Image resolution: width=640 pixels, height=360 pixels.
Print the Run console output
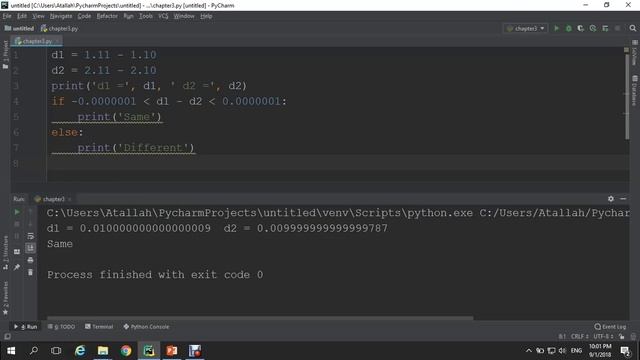click(x=30, y=260)
